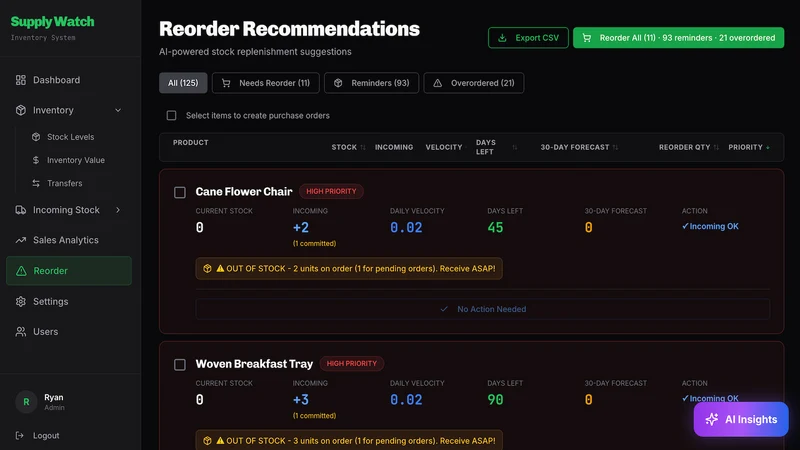The height and width of the screenshot is (450, 800).
Task: Click Cane Flower Chair out of stock alert
Action: 349,268
